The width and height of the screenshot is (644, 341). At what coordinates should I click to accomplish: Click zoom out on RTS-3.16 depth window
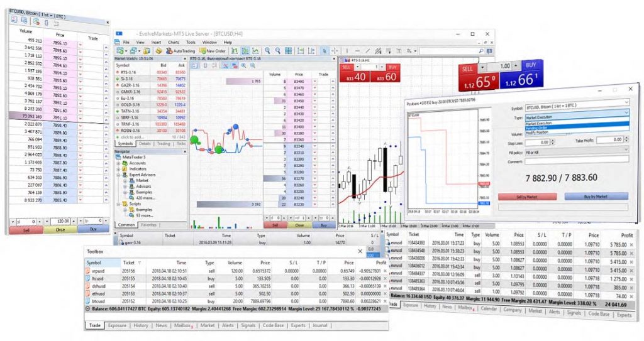(253, 66)
